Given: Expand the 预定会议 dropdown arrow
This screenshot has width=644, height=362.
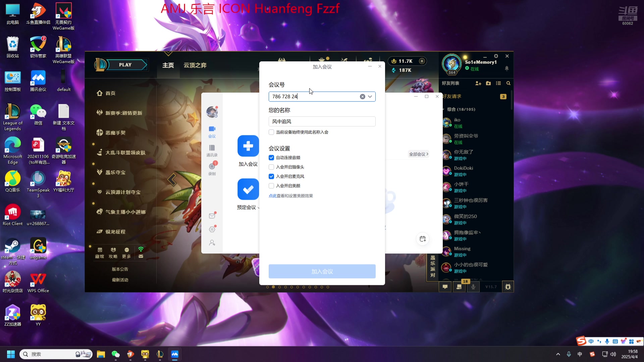Looking at the screenshot, I should (x=258, y=208).
